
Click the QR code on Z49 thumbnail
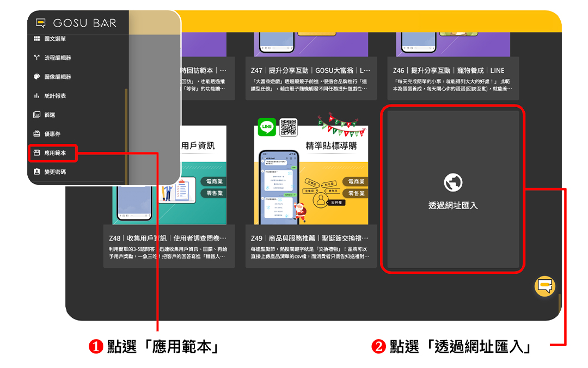[289, 127]
